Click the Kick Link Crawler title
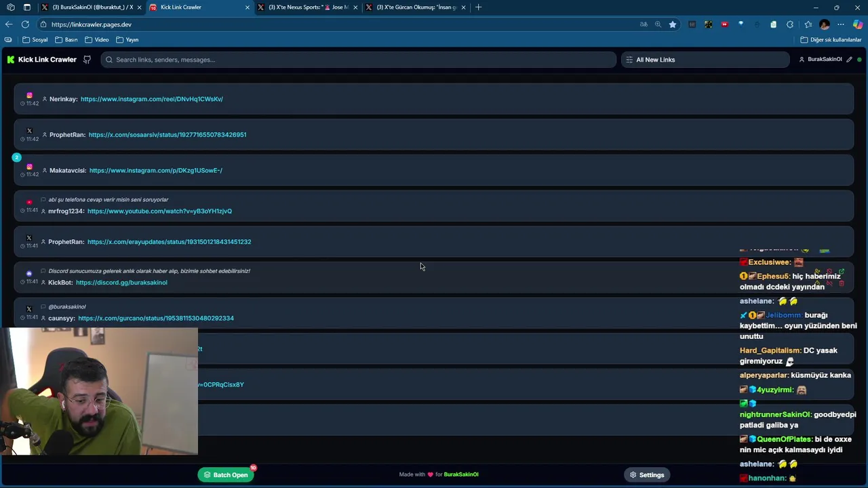Viewport: 868px width, 488px height. point(47,60)
